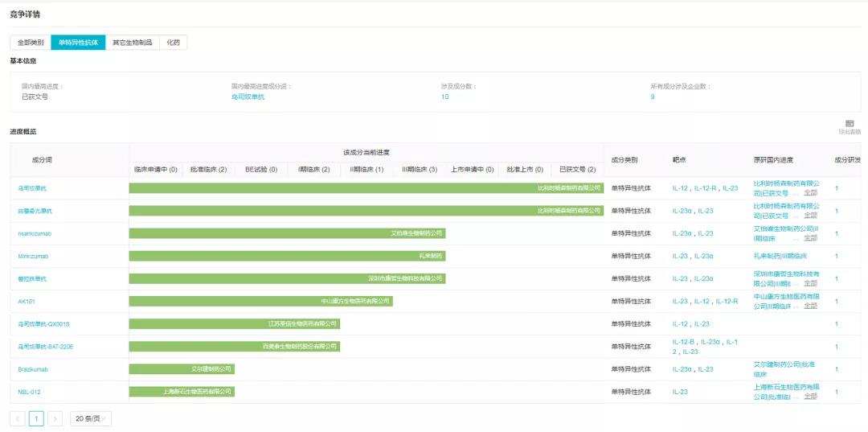This screenshot has height=432, width=868.
Task: Switch to the 全部类别 tab
Action: tap(31, 43)
